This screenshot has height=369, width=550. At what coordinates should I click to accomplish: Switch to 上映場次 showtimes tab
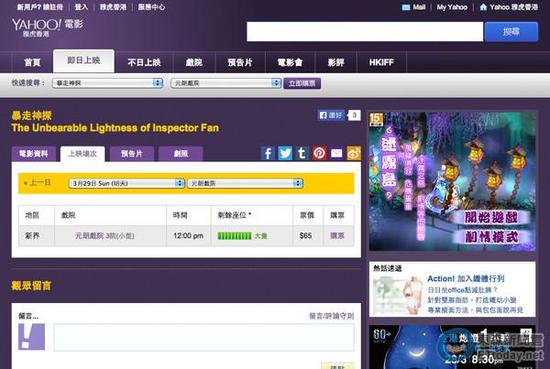point(82,154)
